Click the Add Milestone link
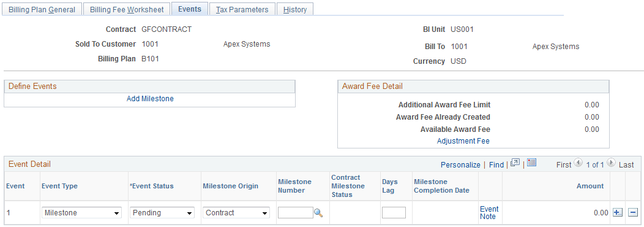The height and width of the screenshot is (227, 644). point(150,99)
